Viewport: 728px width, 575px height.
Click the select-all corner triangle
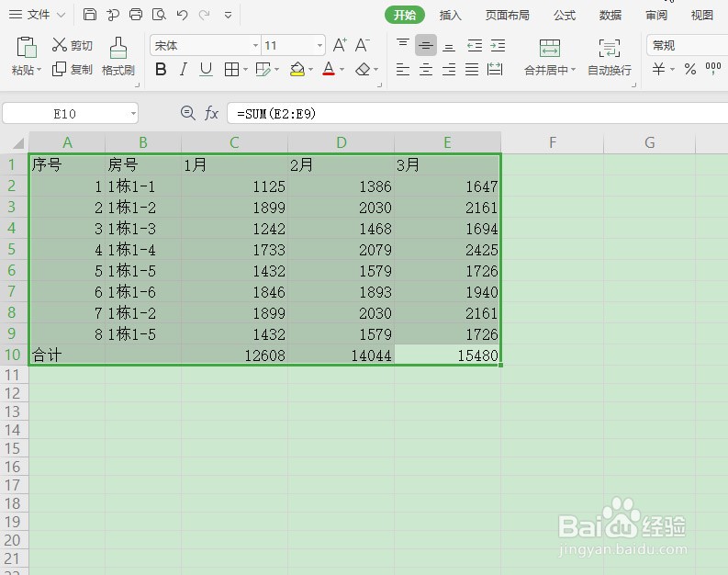point(17,143)
